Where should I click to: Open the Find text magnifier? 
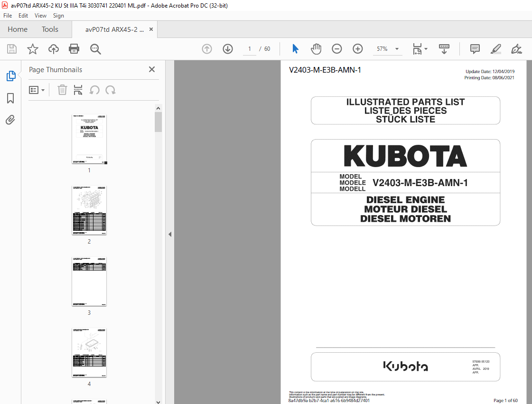point(95,49)
